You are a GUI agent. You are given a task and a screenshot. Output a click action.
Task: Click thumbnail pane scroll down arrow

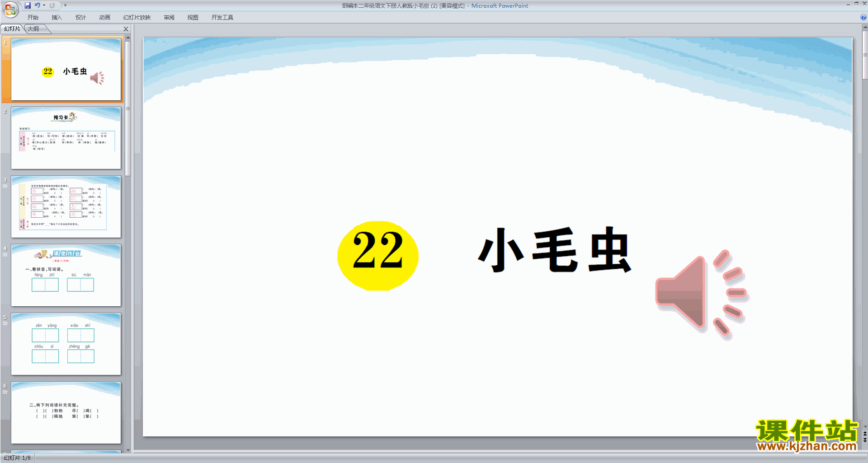click(128, 450)
